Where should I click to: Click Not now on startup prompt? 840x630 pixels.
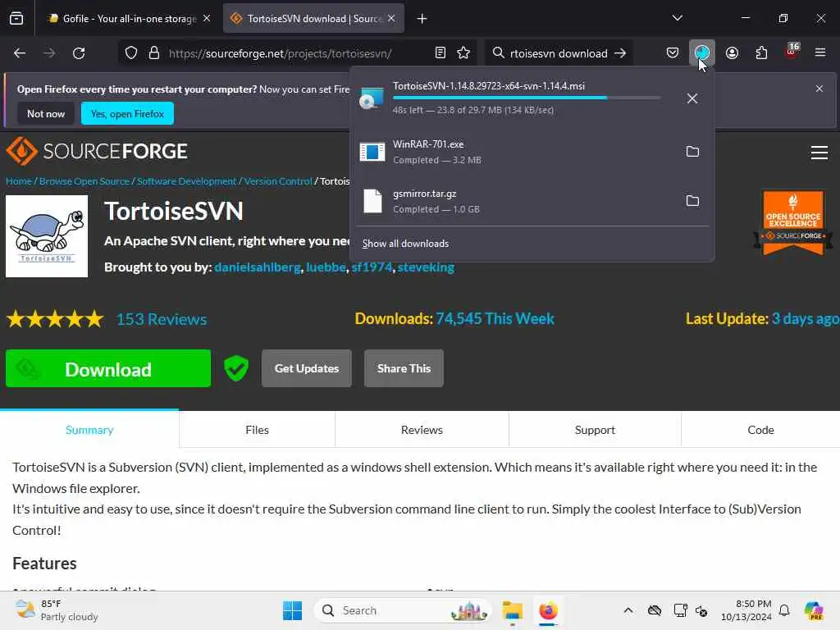tap(46, 113)
